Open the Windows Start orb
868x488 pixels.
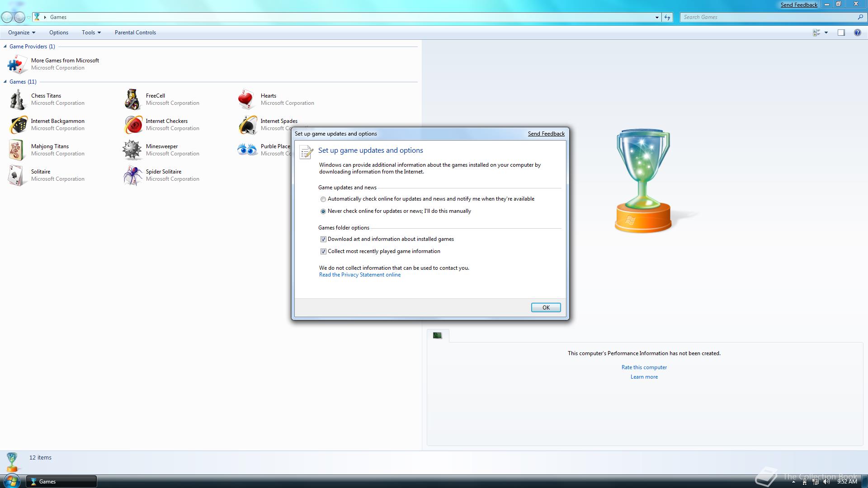[11, 481]
